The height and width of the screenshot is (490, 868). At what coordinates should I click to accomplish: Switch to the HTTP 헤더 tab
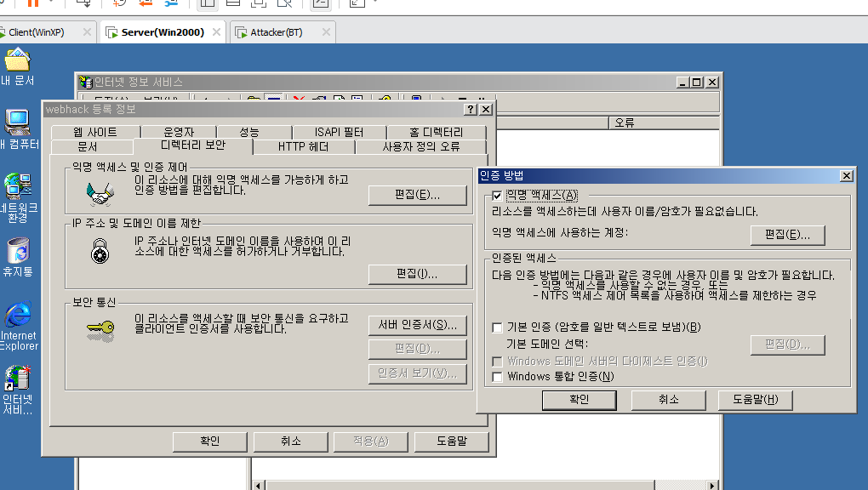[x=303, y=146]
